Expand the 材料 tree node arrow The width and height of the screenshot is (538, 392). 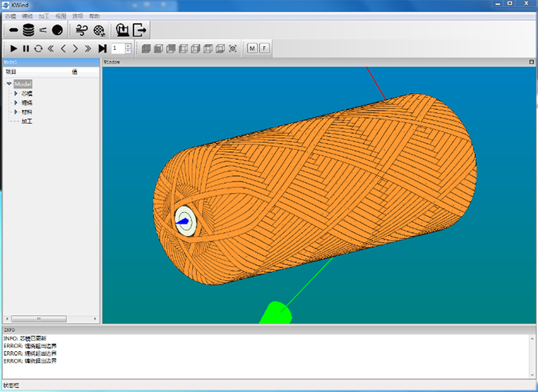click(16, 112)
